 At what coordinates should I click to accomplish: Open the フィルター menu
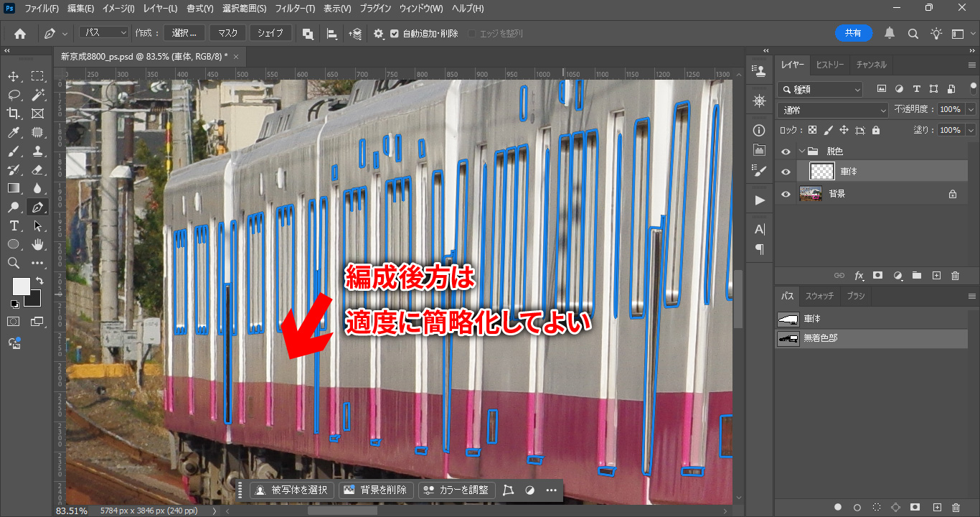coord(295,9)
